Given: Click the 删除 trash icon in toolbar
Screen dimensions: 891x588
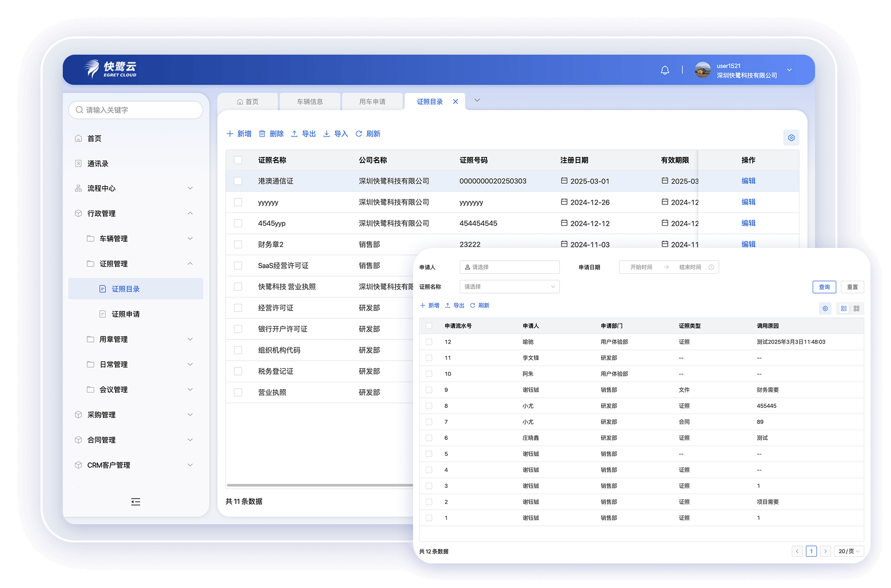Looking at the screenshot, I should point(262,134).
